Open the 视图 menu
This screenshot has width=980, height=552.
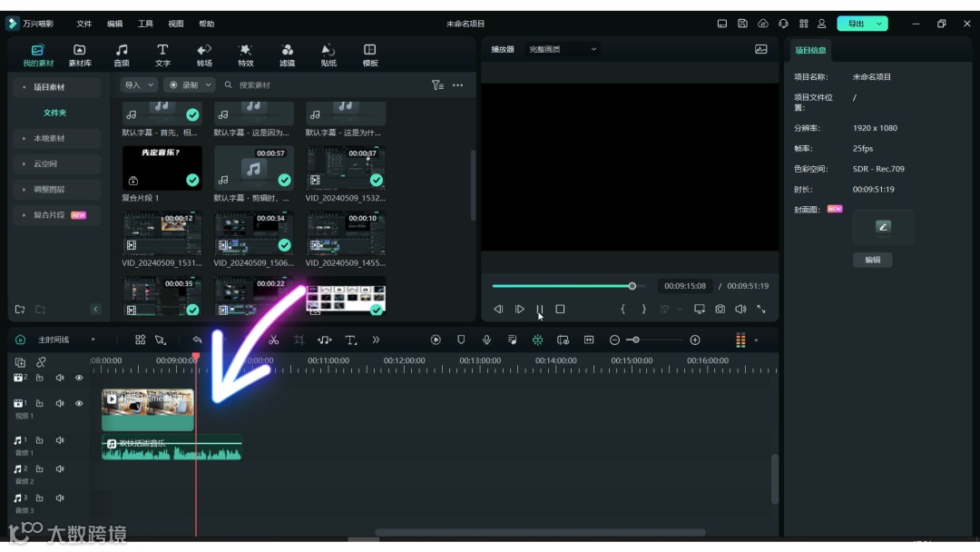pyautogui.click(x=176, y=24)
